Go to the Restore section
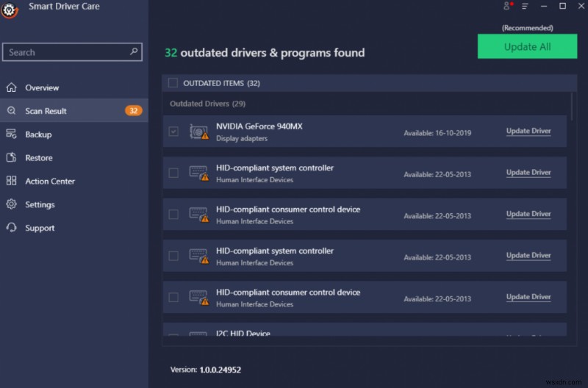Viewport: 588px width, 388px height. pos(74,157)
